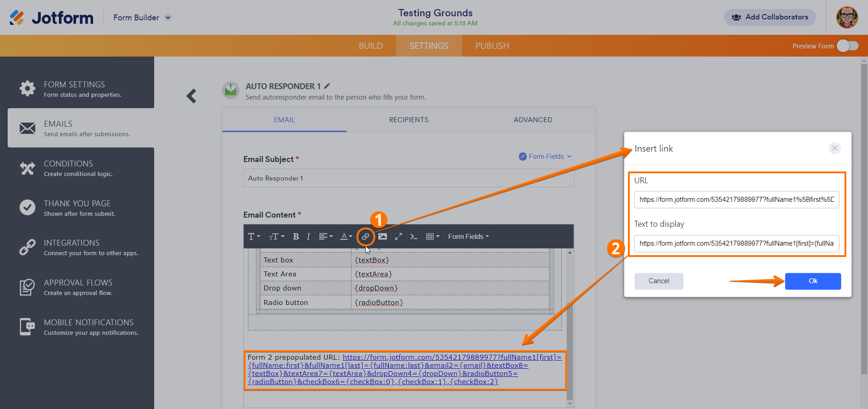Select the Emails envelope section
The image size is (868, 409).
coord(81,128)
